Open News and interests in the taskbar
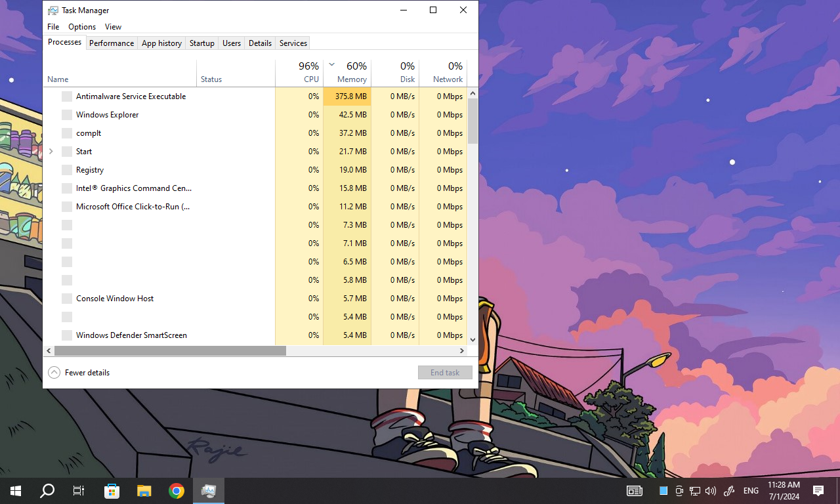The width and height of the screenshot is (840, 504). (x=634, y=491)
